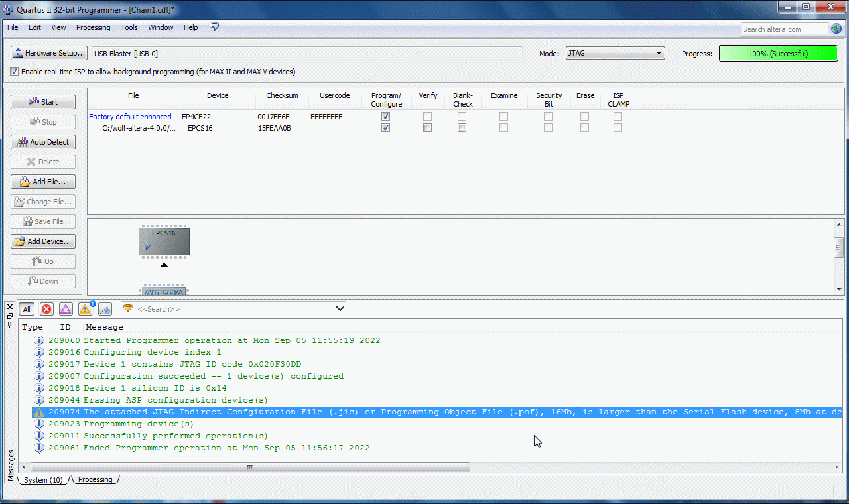Select the EPCS16 chip in chain diagram

164,242
